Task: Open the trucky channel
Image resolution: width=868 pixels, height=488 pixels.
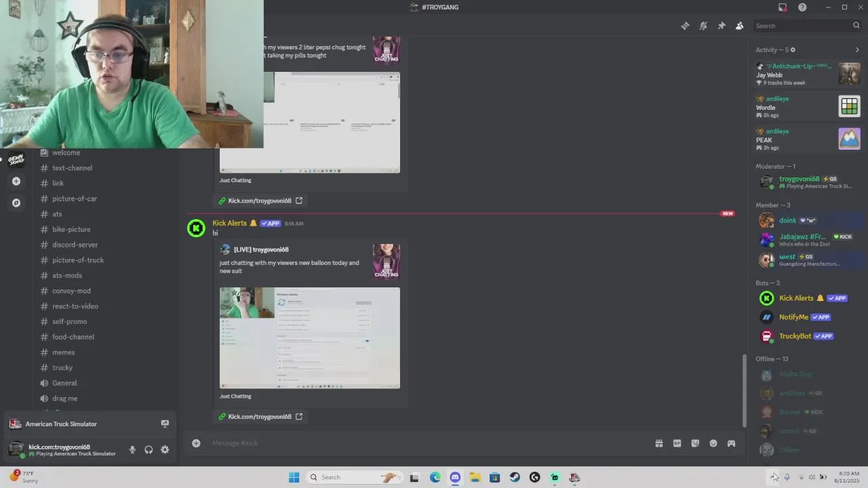Action: 62,367
